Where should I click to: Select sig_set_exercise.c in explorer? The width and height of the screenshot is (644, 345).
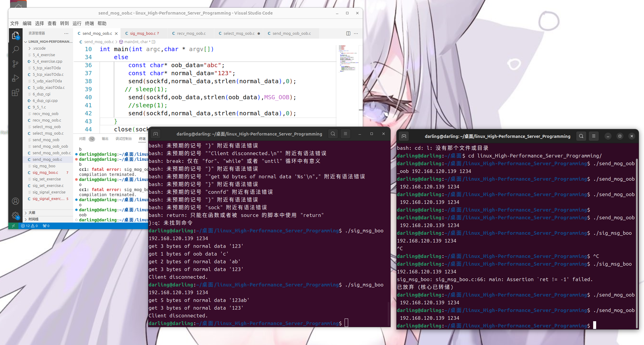48,185
